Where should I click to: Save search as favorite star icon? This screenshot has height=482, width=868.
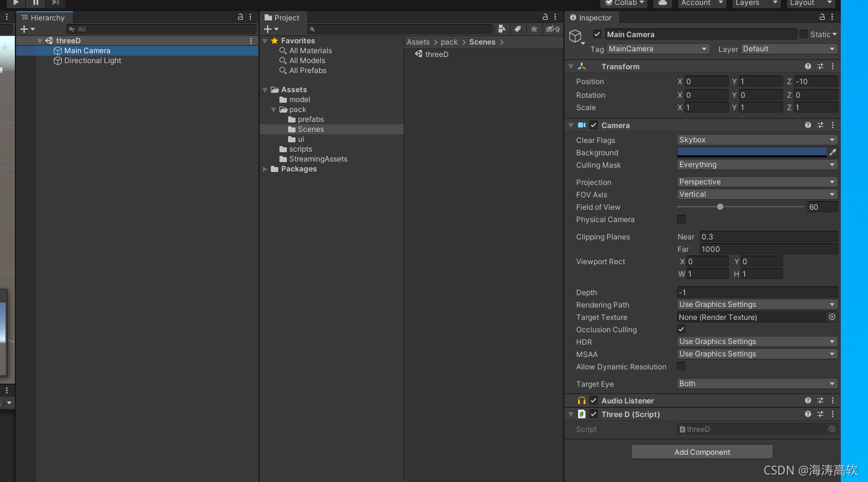point(534,29)
